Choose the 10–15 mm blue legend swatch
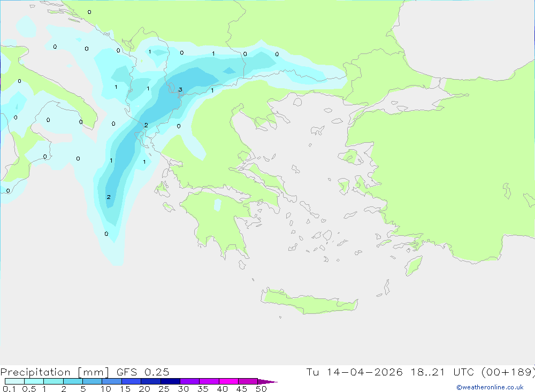Screen dimensions: 535x392 (x=112, y=381)
